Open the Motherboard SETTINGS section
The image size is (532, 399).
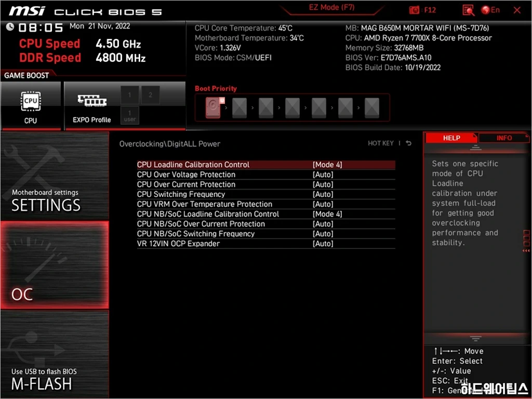point(55,176)
